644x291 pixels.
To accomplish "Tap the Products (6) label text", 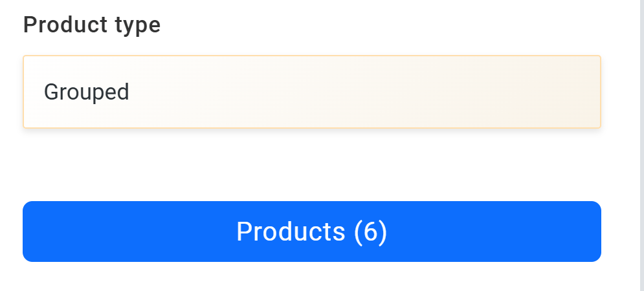I will click(312, 232).
